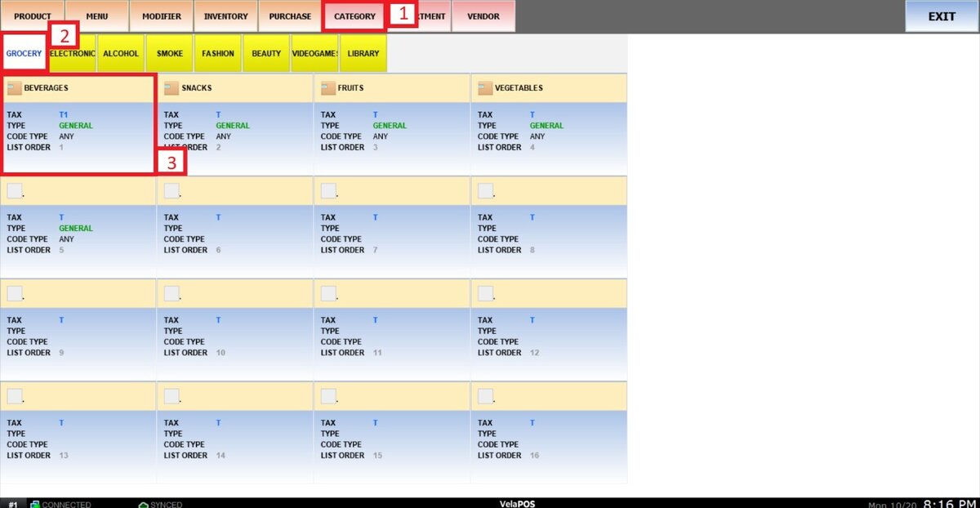Open the VENDOR tab
The width and height of the screenshot is (980, 508).
pyautogui.click(x=483, y=16)
